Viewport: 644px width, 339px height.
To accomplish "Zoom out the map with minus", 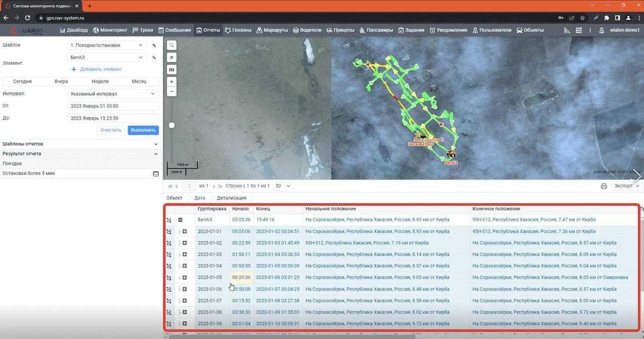I will (172, 92).
